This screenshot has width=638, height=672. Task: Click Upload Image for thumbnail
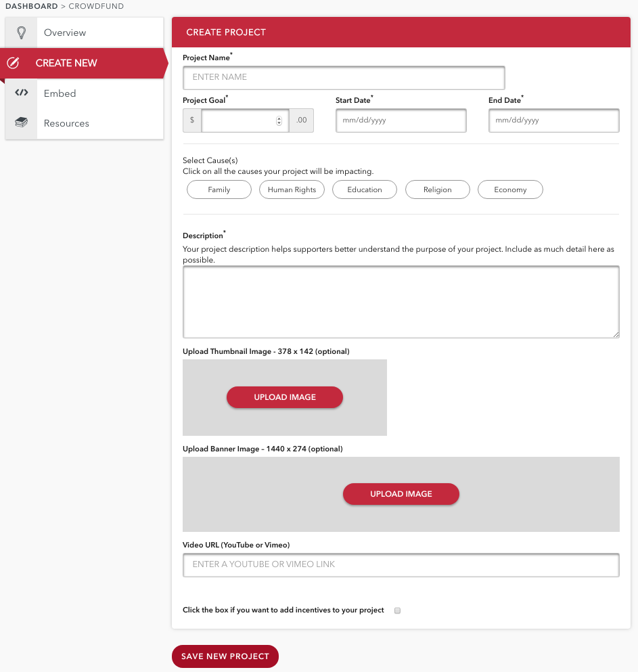[x=285, y=397]
